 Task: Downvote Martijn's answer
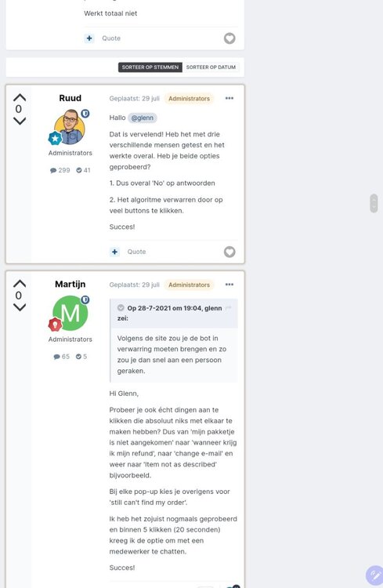[20, 307]
